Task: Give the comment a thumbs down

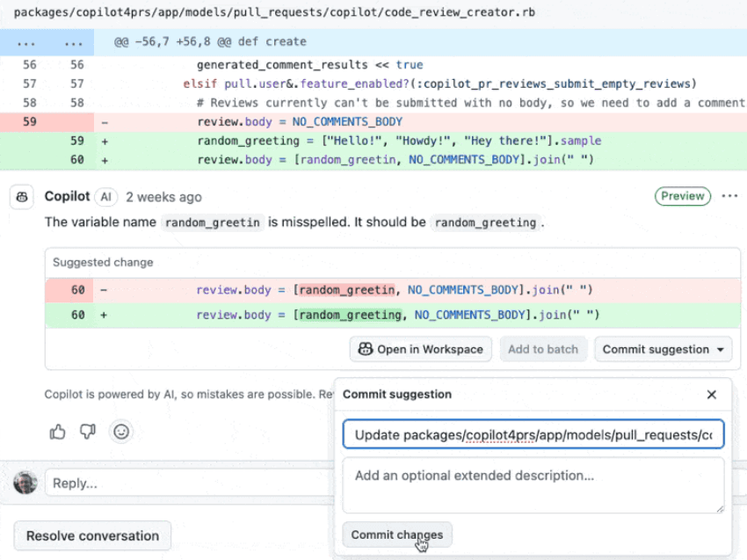Action: (88, 432)
